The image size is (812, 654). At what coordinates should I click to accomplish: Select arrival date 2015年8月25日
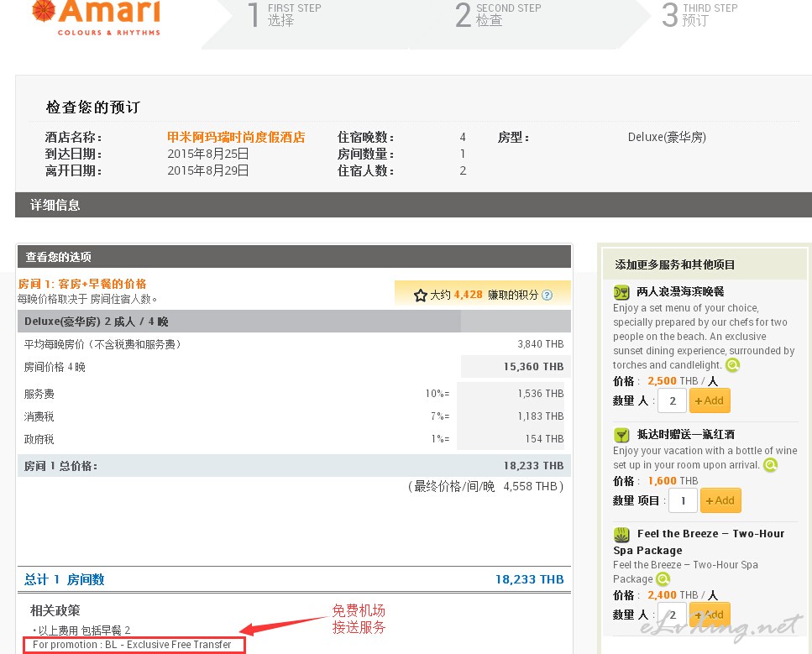pyautogui.click(x=208, y=154)
